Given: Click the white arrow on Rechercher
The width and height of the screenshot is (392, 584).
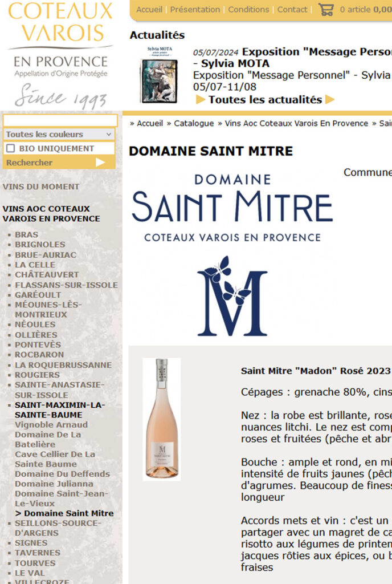Looking at the screenshot, I should (100, 163).
